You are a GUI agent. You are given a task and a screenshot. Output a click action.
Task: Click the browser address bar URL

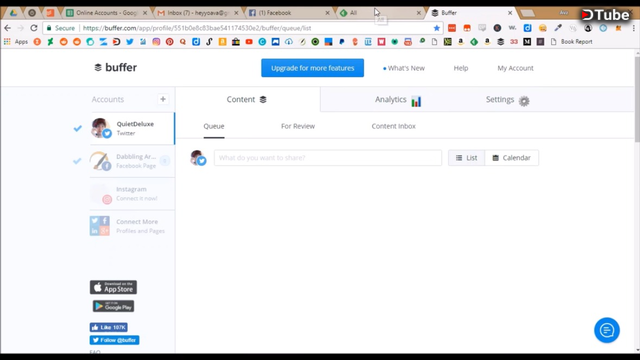coord(197,28)
